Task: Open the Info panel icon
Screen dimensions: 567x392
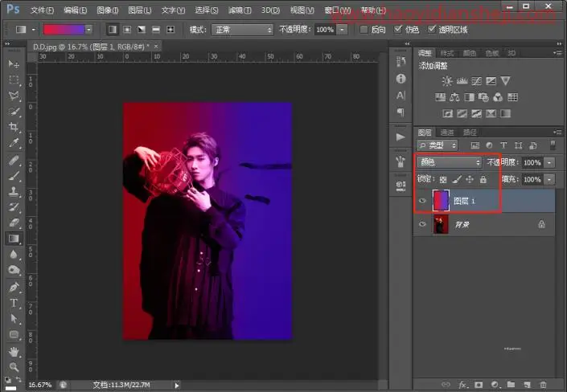Action: click(x=401, y=79)
